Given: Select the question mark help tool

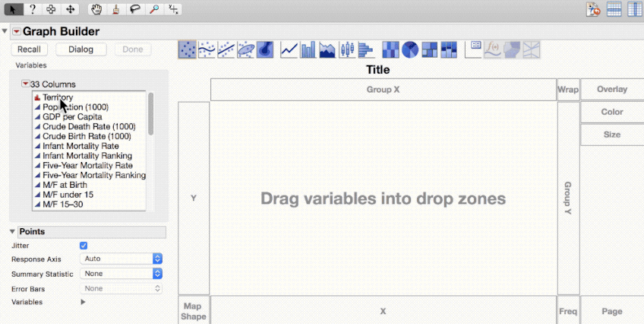Looking at the screenshot, I should [x=33, y=8].
